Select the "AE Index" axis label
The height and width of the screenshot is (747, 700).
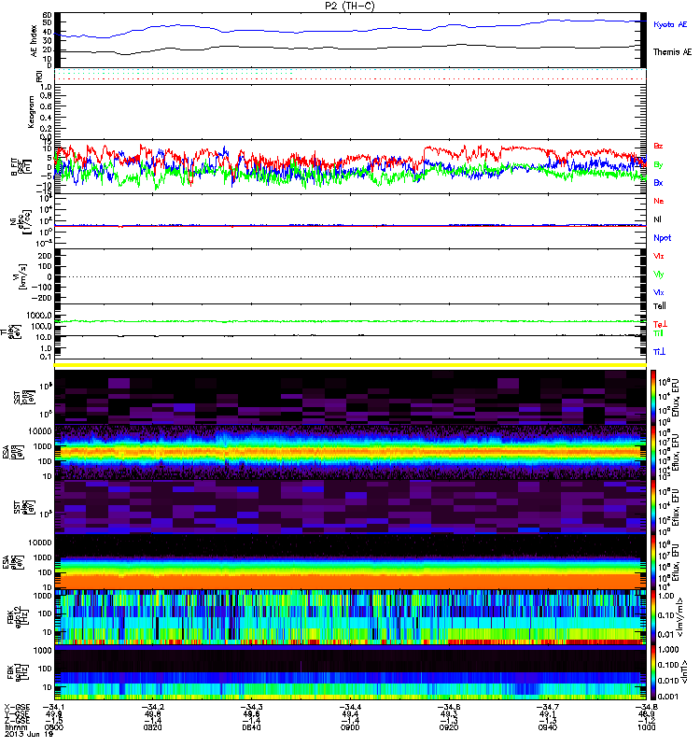click(x=34, y=41)
